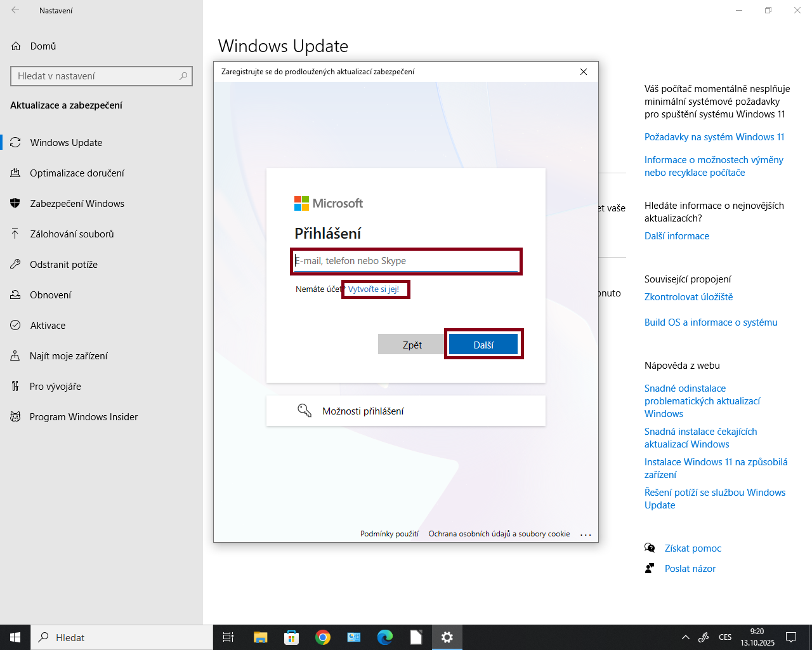Show hidden tray icons chevron
This screenshot has width=812, height=650.
click(685, 637)
